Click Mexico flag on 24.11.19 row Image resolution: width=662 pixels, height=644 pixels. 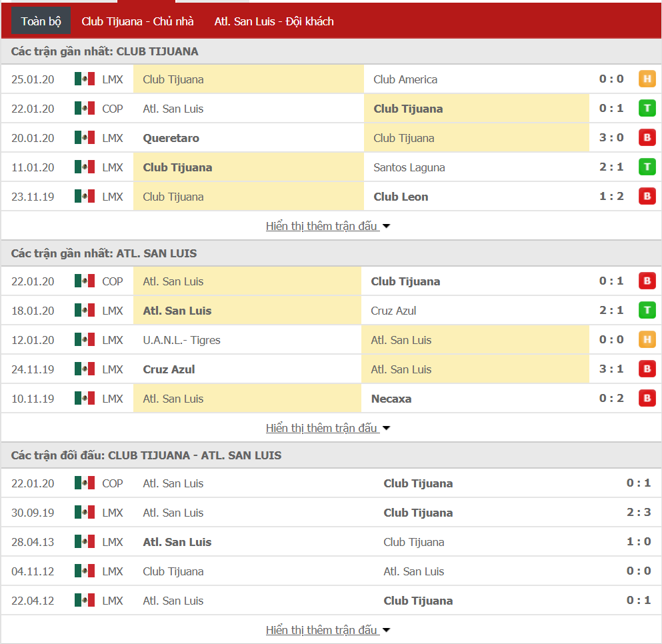85,369
